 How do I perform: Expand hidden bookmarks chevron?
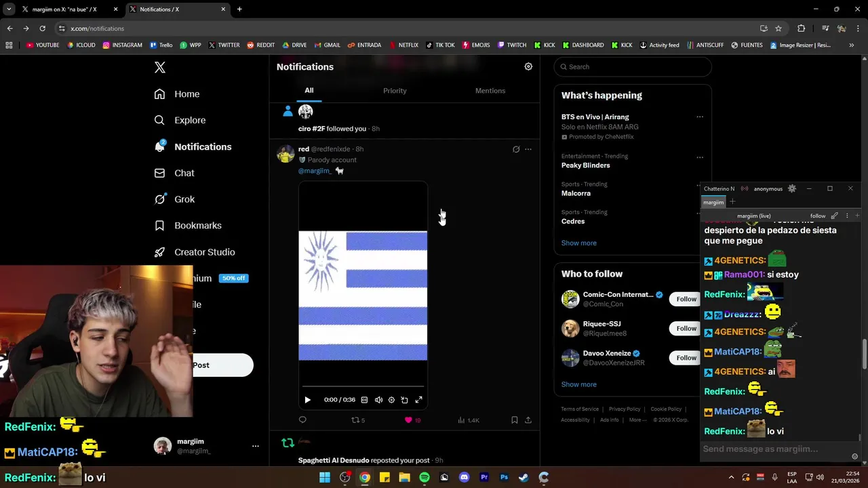coord(852,45)
